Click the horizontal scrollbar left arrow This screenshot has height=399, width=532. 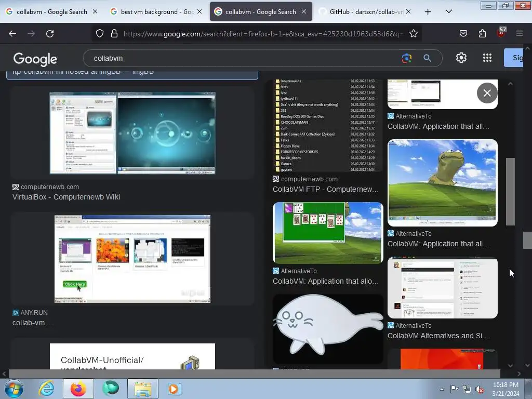[x=4, y=374]
